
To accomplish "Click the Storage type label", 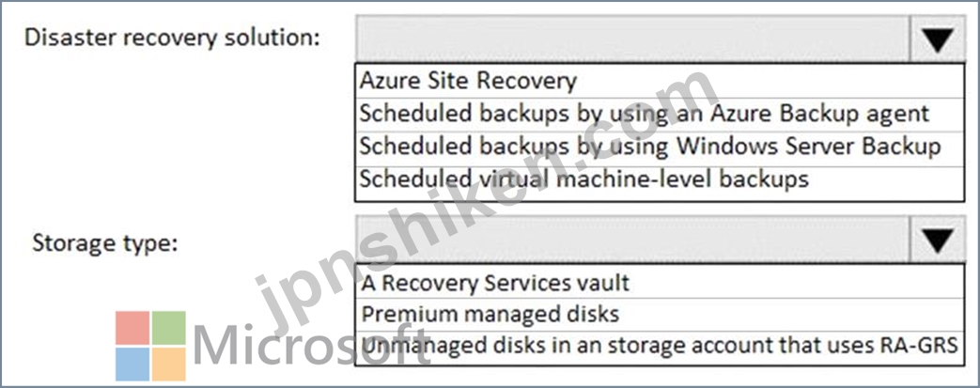I will pos(105,242).
